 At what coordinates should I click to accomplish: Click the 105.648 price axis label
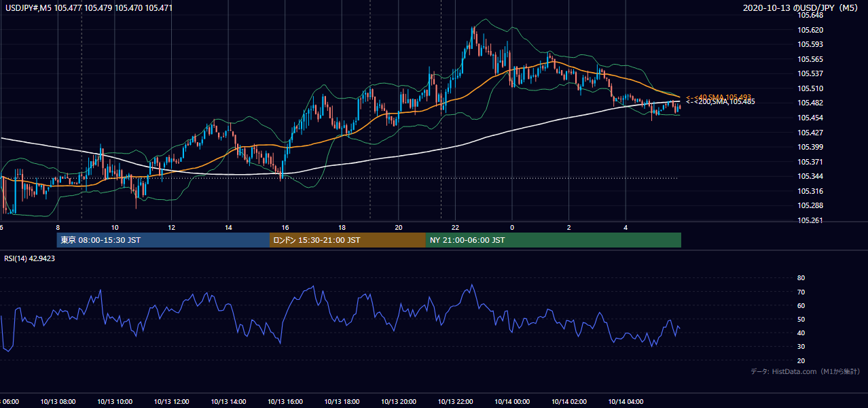click(x=810, y=15)
